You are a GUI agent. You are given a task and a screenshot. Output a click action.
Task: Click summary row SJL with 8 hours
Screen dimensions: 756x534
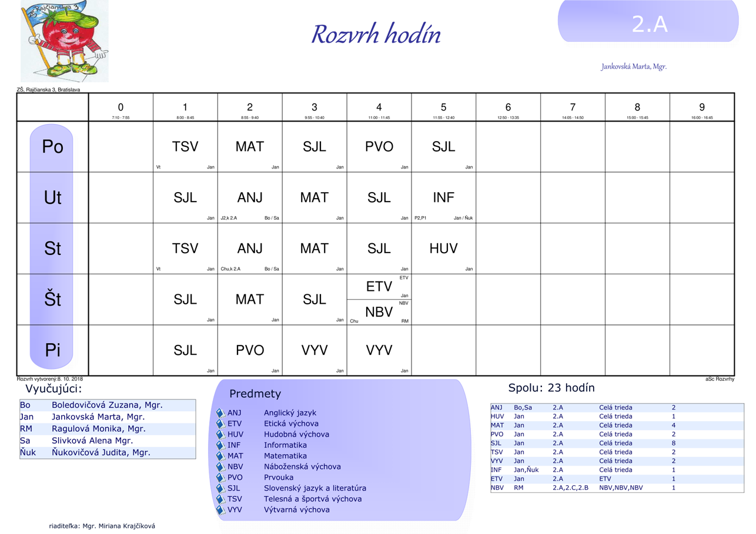pyautogui.click(x=617, y=444)
